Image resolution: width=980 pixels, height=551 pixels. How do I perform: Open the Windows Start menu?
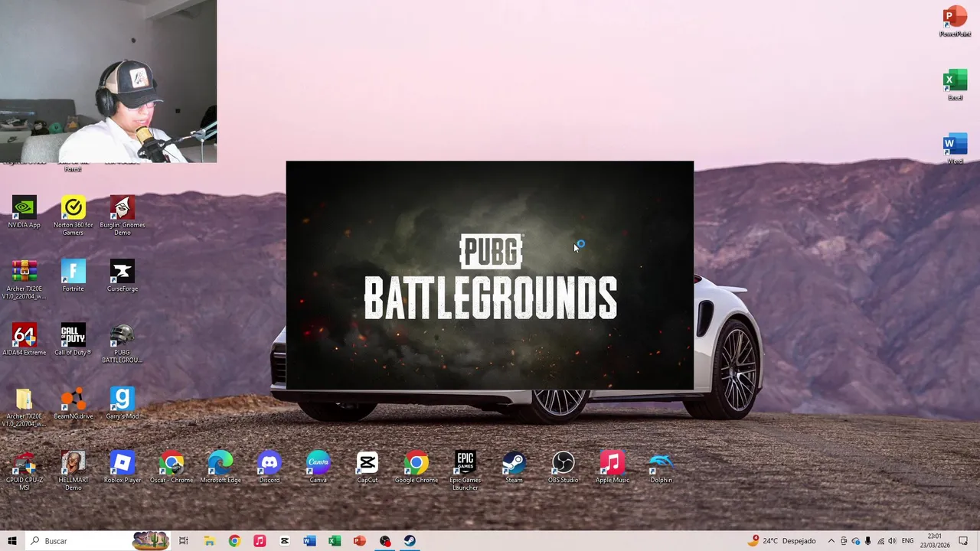pyautogui.click(x=11, y=541)
